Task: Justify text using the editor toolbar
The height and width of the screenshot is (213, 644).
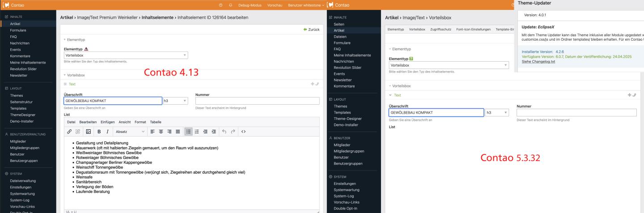Action: [178, 132]
